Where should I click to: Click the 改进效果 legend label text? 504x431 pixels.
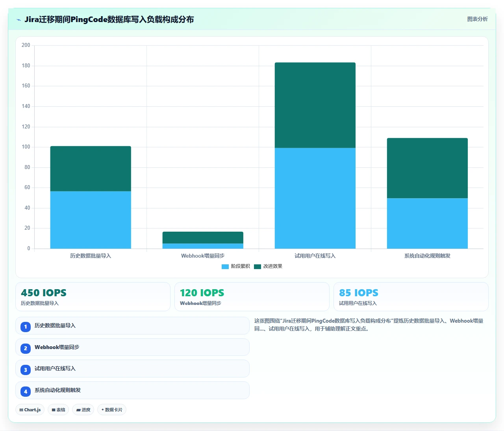273,266
